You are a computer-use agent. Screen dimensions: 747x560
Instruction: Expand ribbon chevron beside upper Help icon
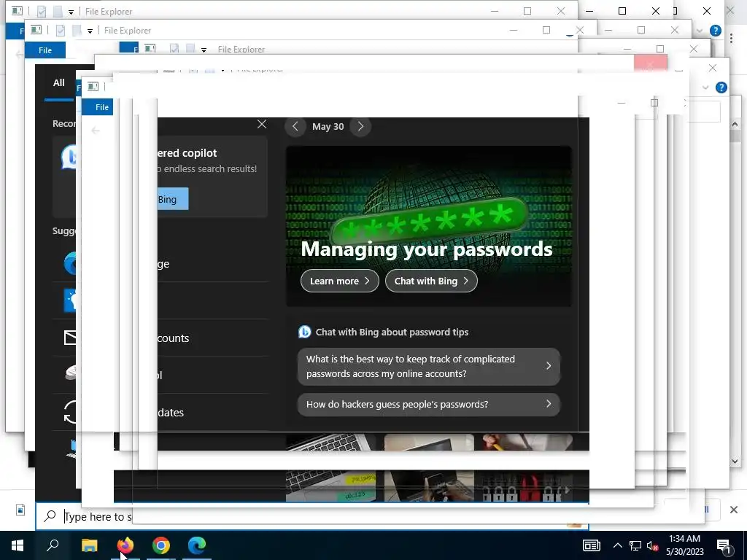point(700,31)
